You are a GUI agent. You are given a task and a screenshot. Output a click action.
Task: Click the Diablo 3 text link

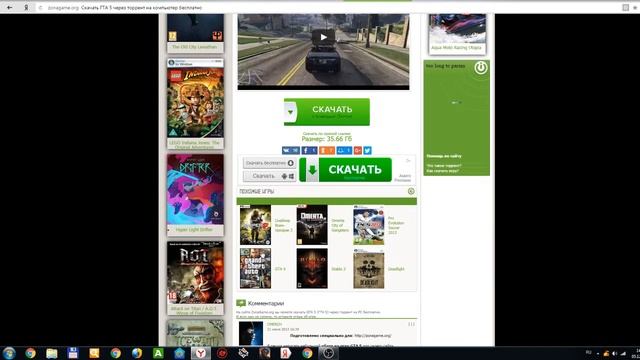pos(338,269)
